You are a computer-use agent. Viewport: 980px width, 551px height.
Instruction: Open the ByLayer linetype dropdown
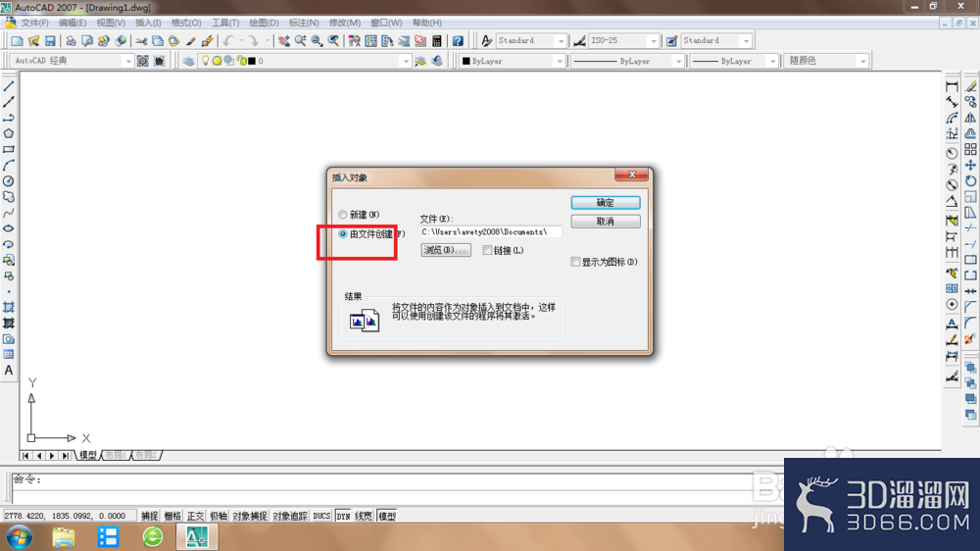(678, 62)
